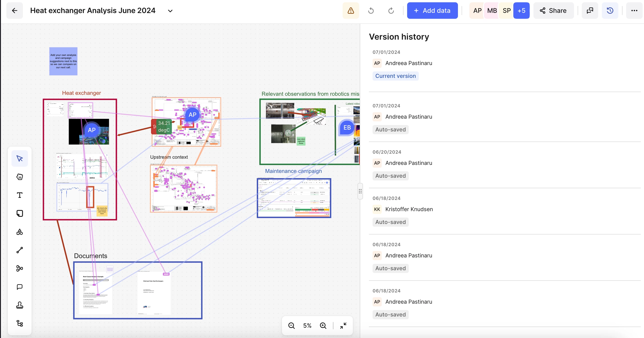Click the Add data button
The image size is (644, 338).
(432, 11)
